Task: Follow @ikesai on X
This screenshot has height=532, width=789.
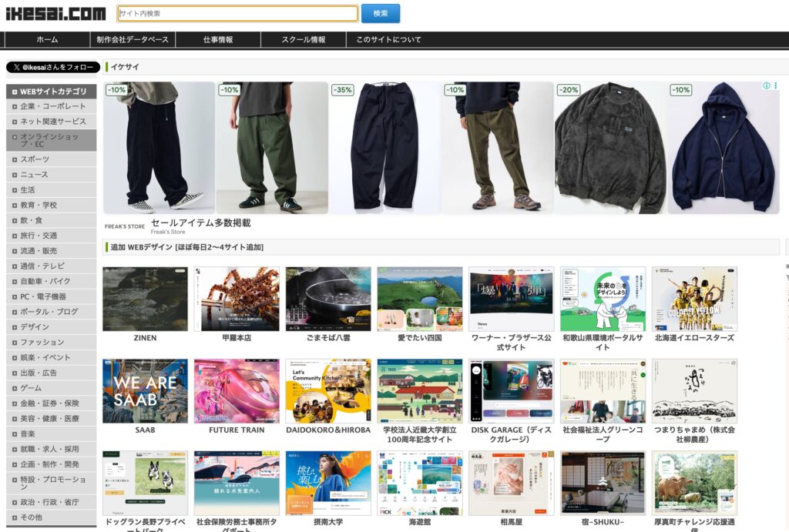Action: coord(53,67)
